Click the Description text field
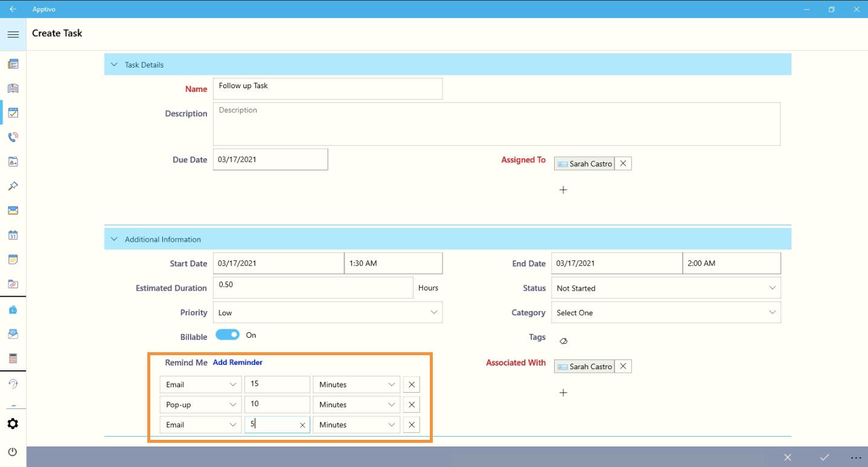Screen dimensions: 868x467 point(496,124)
